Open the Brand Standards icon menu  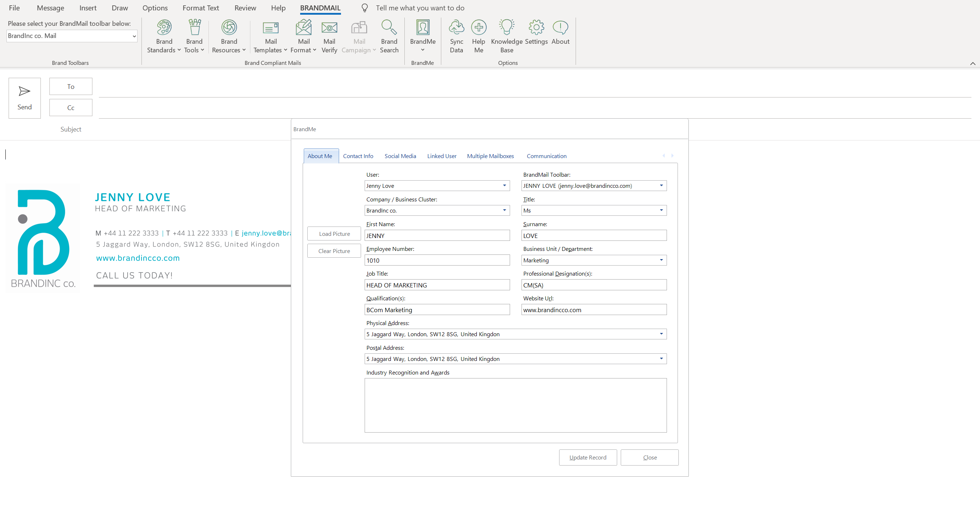164,27
